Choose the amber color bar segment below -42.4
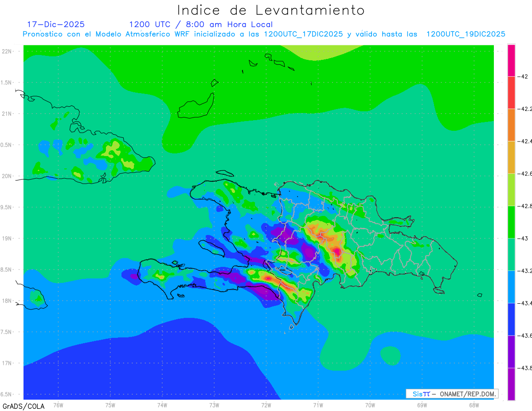Screen dimensions: 532x411 pos(511,157)
